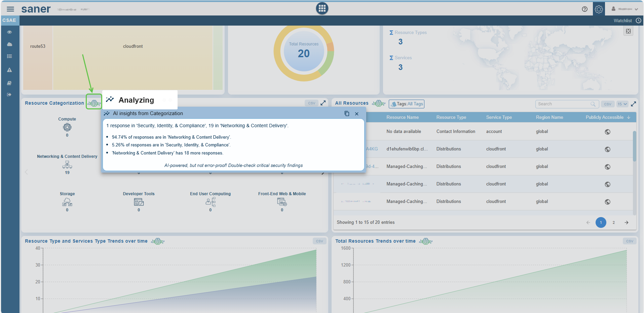Click the cloudfront treemap block
The image size is (644, 313).
pos(133,57)
